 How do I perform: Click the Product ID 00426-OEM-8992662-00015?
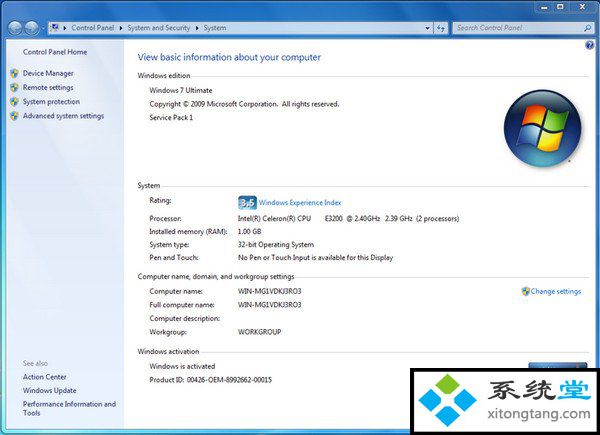pyautogui.click(x=210, y=380)
